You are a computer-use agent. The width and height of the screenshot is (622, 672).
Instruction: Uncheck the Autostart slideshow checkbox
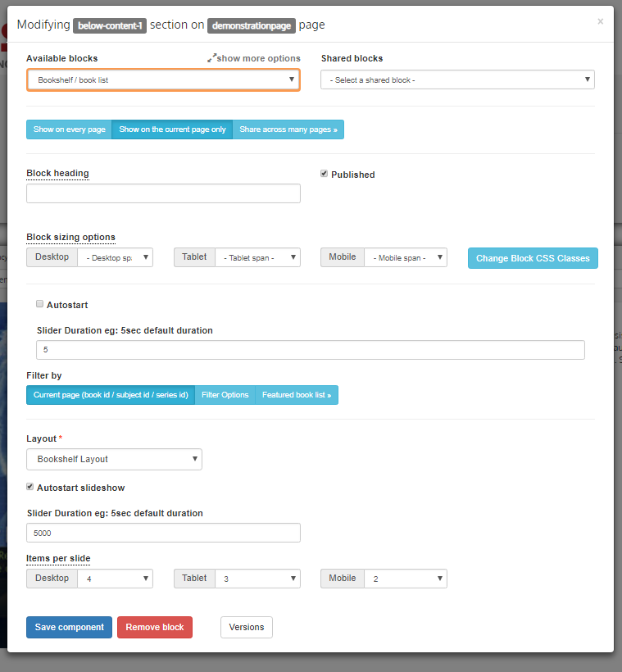tap(30, 487)
